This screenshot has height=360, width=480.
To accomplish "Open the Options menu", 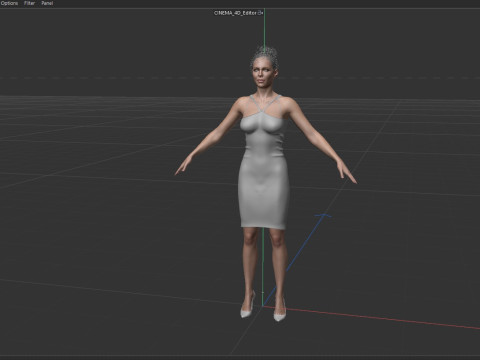I will (x=9, y=3).
